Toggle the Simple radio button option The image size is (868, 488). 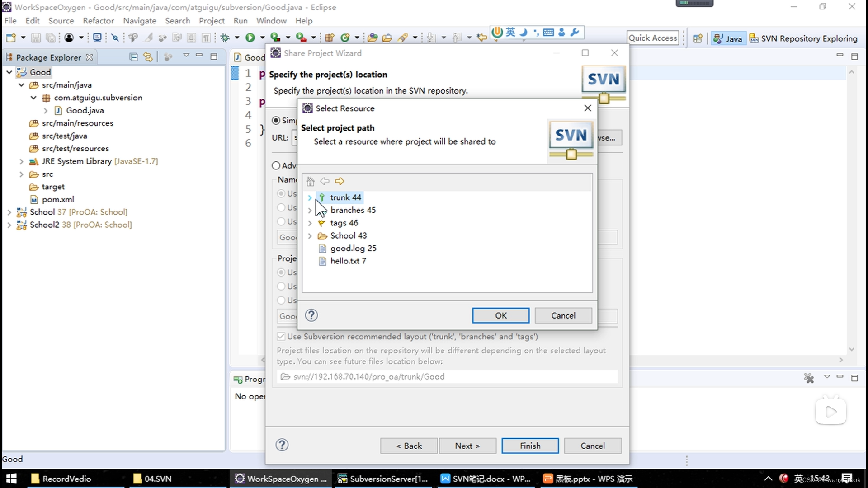(276, 120)
